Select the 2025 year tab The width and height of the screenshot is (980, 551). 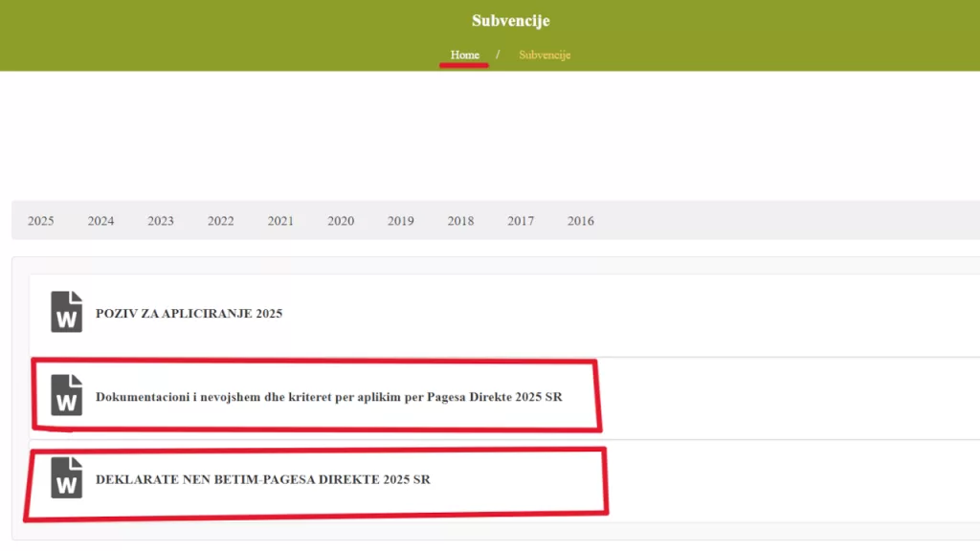(x=41, y=221)
